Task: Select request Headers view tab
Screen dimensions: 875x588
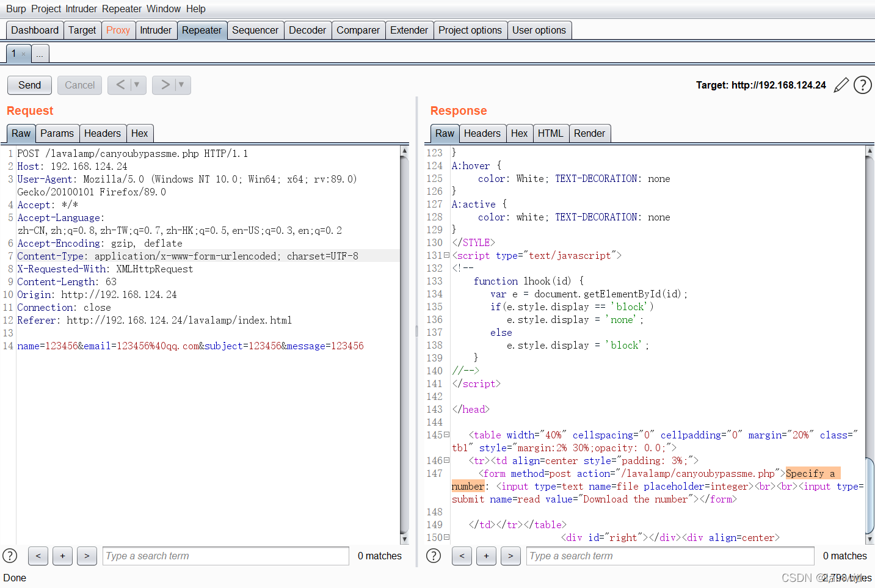Action: pos(103,133)
